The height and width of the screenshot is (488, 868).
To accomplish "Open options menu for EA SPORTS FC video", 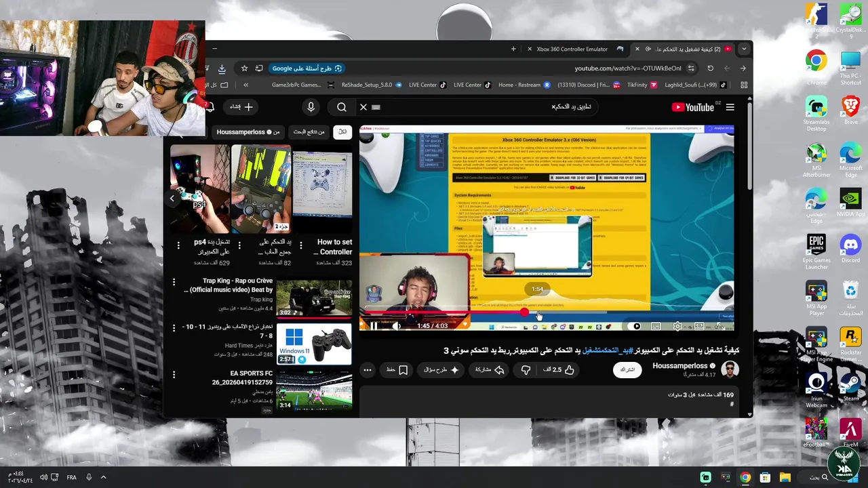I will (x=174, y=374).
